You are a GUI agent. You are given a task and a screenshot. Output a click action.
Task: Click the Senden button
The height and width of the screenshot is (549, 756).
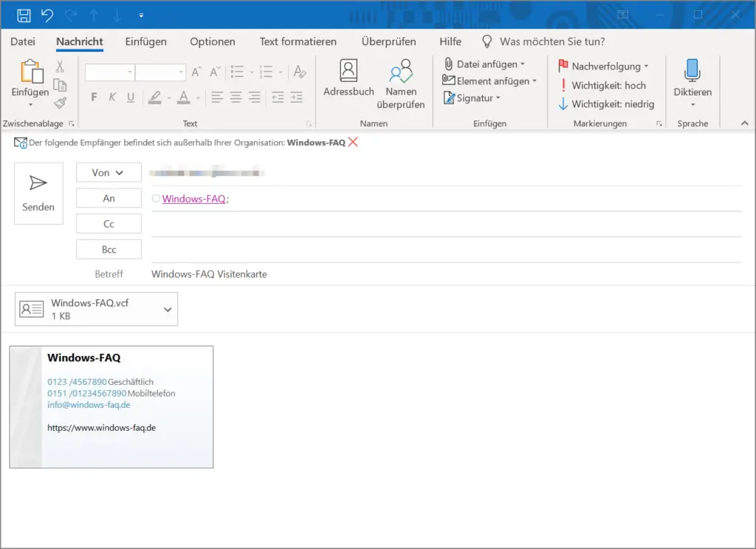click(x=38, y=194)
